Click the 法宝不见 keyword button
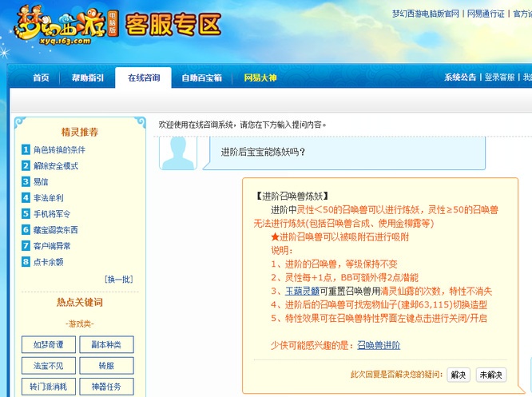This screenshot has height=397, width=532. [49, 365]
